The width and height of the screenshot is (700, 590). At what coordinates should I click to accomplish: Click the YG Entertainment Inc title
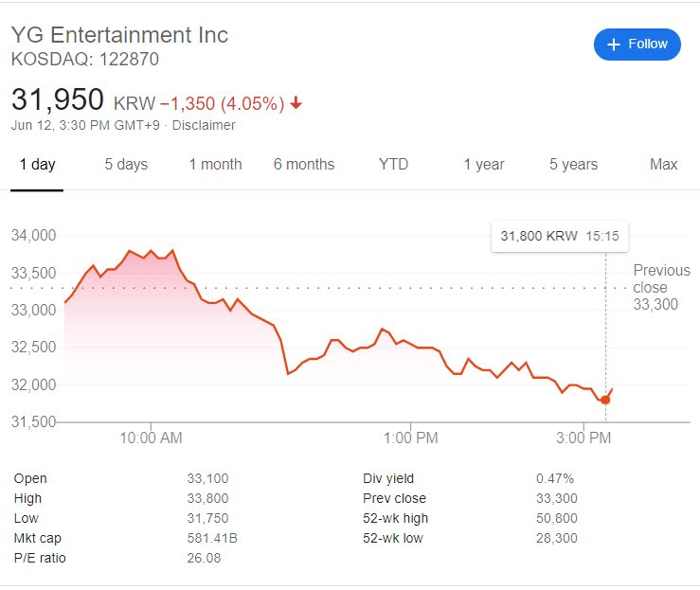click(119, 35)
